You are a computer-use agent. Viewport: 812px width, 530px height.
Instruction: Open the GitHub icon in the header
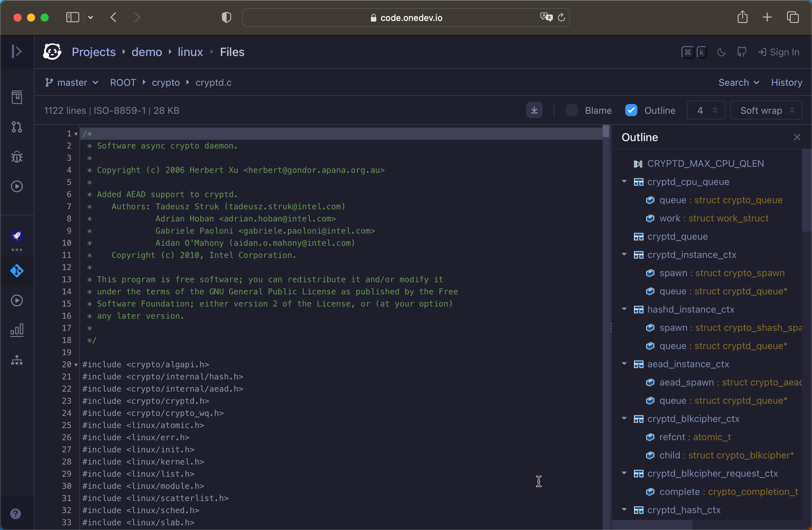pyautogui.click(x=741, y=52)
